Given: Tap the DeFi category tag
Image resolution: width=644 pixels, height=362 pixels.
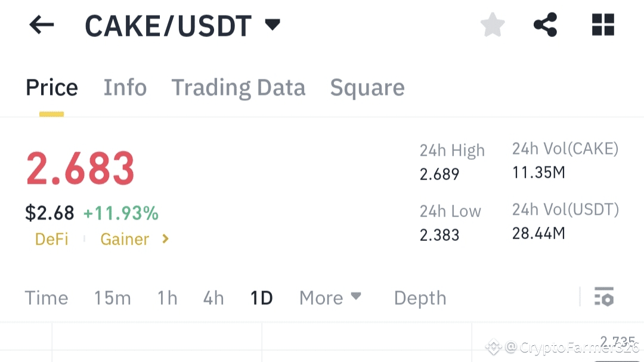Looking at the screenshot, I should (52, 239).
